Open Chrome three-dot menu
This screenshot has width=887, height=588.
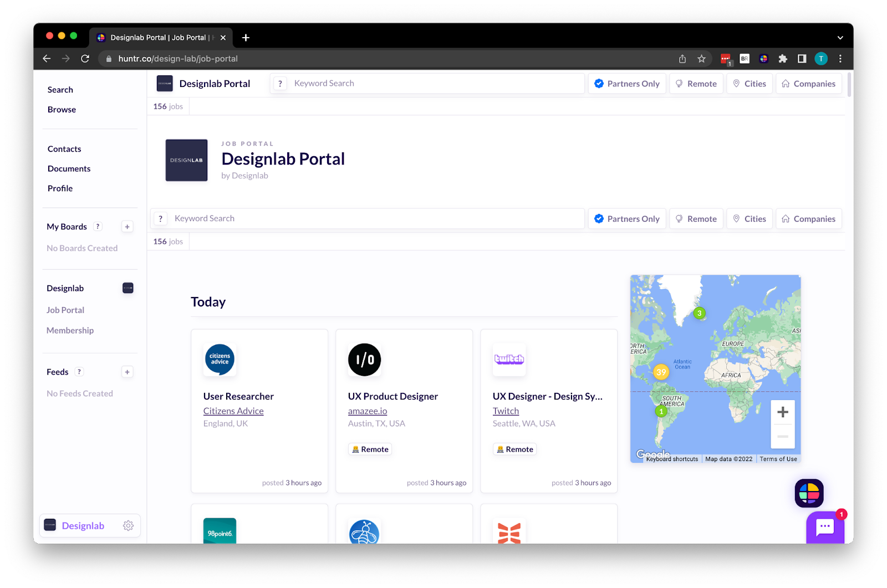[840, 59]
